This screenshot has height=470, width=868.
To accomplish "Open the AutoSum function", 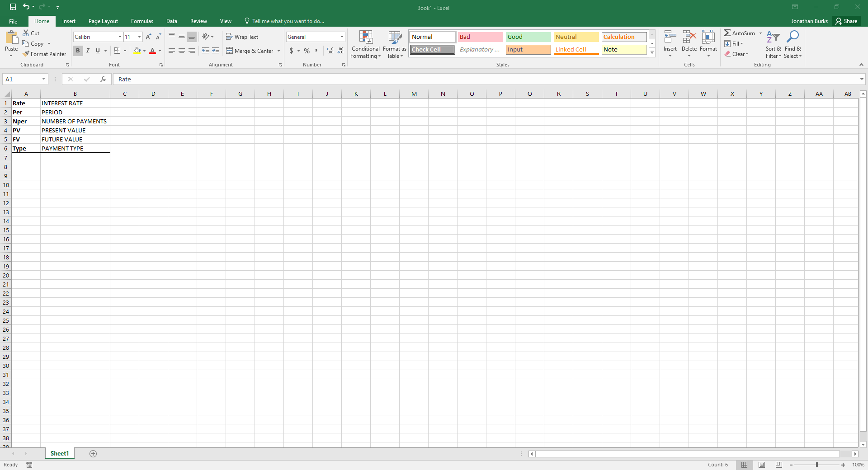I will click(x=741, y=33).
